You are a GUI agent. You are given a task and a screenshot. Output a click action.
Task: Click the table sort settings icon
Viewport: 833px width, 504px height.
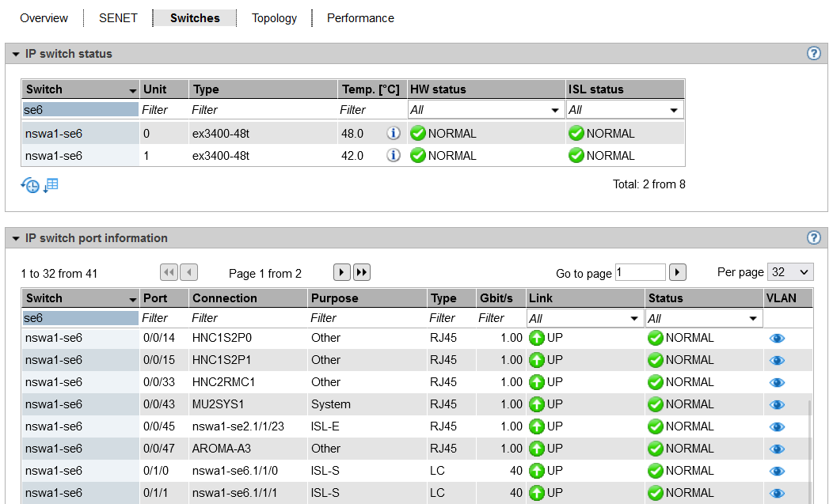coord(51,185)
